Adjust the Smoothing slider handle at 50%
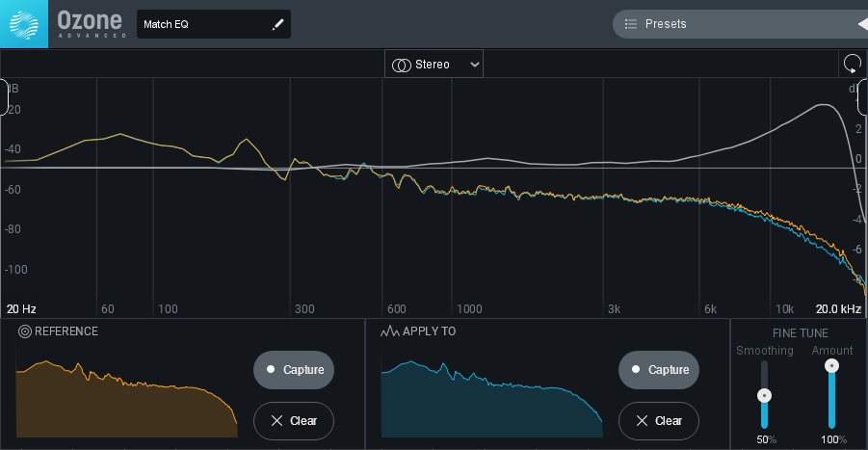This screenshot has width=868, height=450. click(765, 395)
